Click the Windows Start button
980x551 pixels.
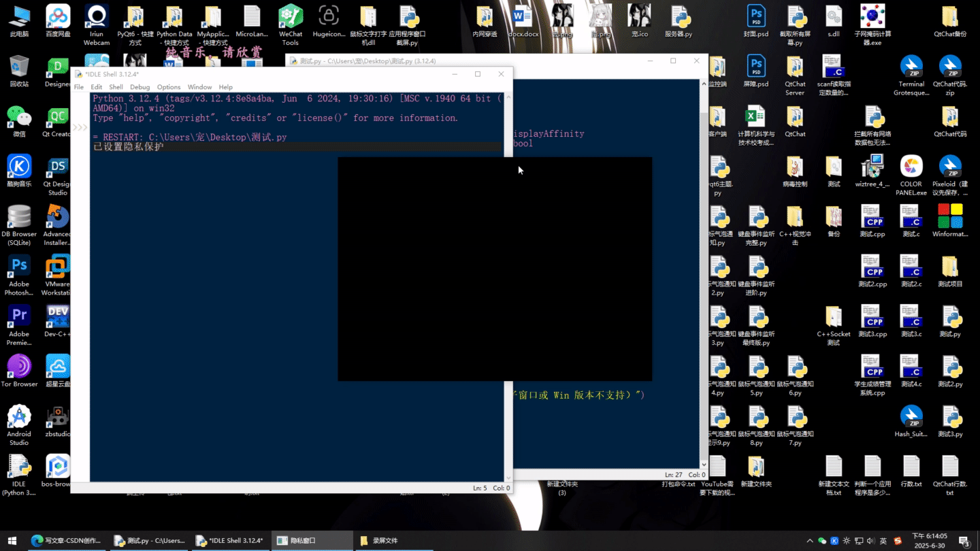10,540
